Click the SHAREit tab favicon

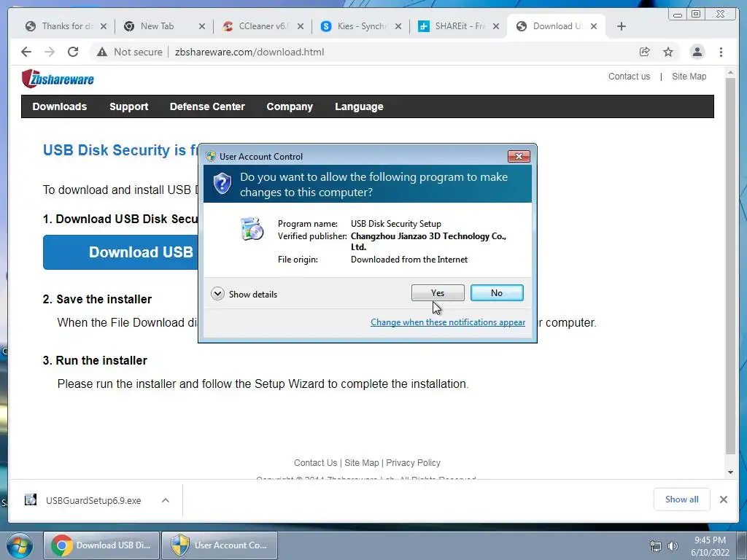point(424,26)
